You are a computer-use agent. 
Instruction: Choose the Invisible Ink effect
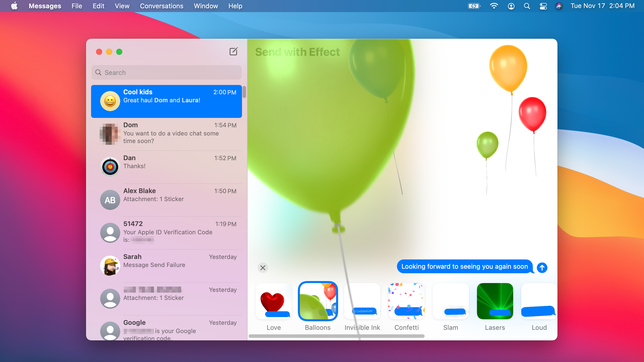coord(362,301)
